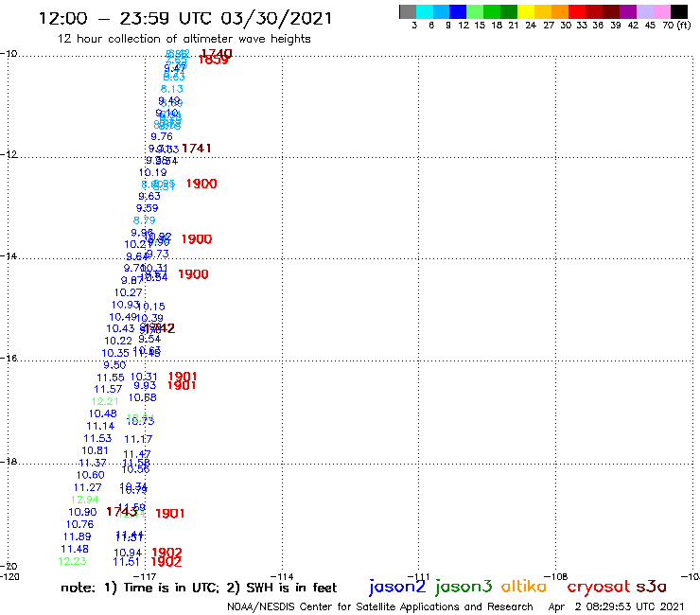Select the light green swatch before 15

tap(475, 12)
